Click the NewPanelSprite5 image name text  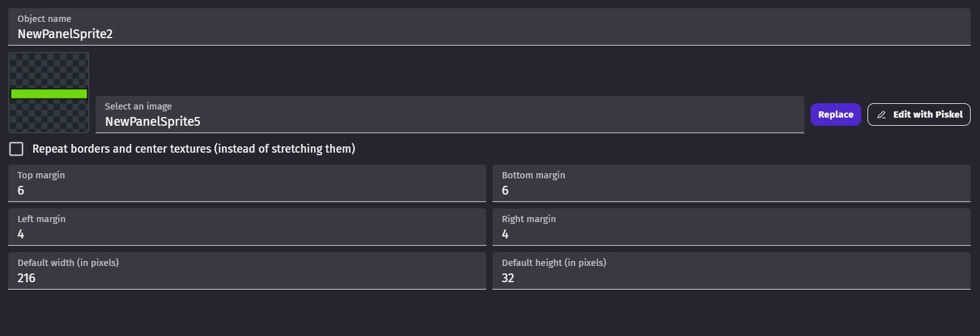(x=152, y=122)
